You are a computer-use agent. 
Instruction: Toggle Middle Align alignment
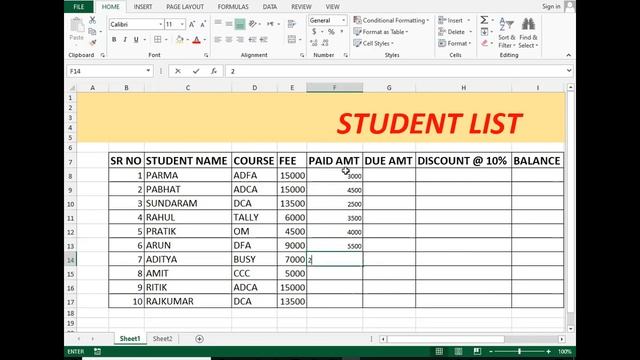click(229, 24)
